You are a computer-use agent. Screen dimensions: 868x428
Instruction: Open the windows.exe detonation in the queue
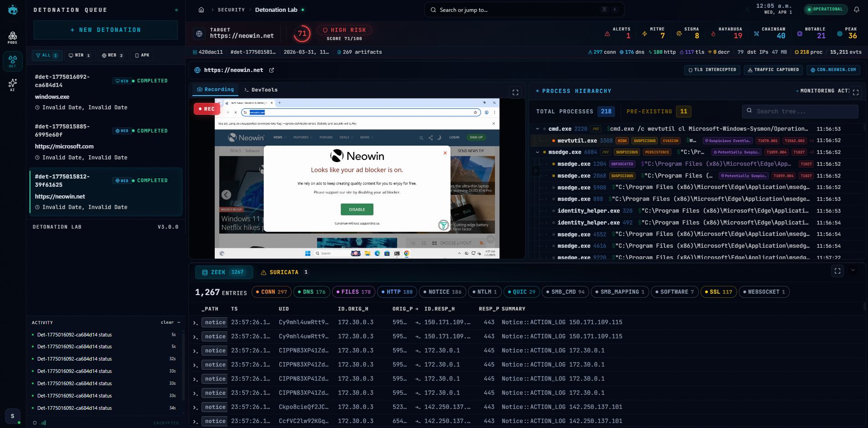106,92
